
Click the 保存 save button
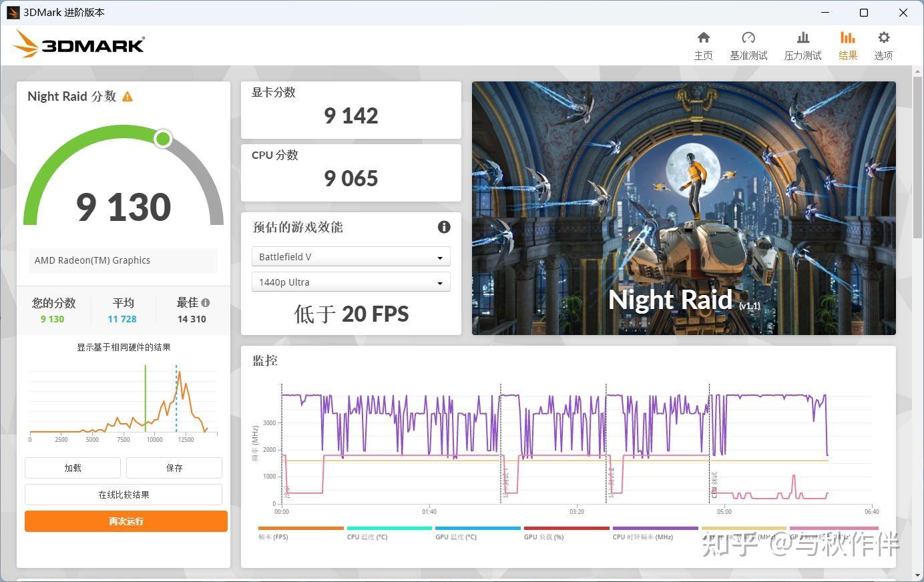(x=174, y=468)
